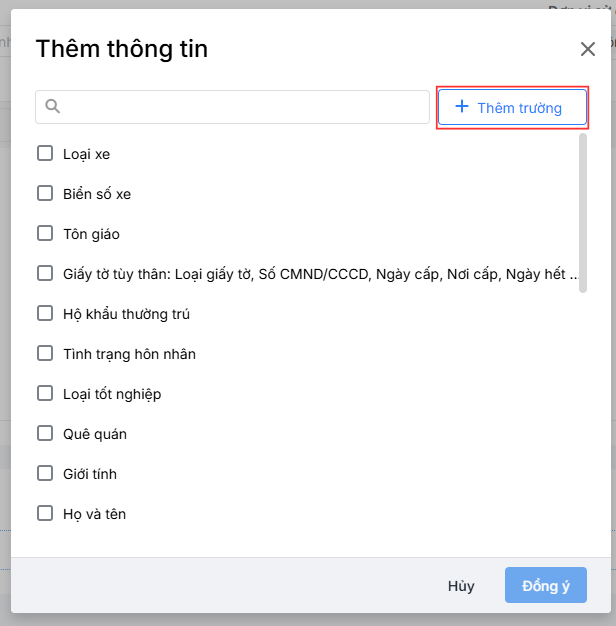Viewport: 616px width, 626px height.
Task: Check the Quê quán checkbox
Action: pos(45,434)
